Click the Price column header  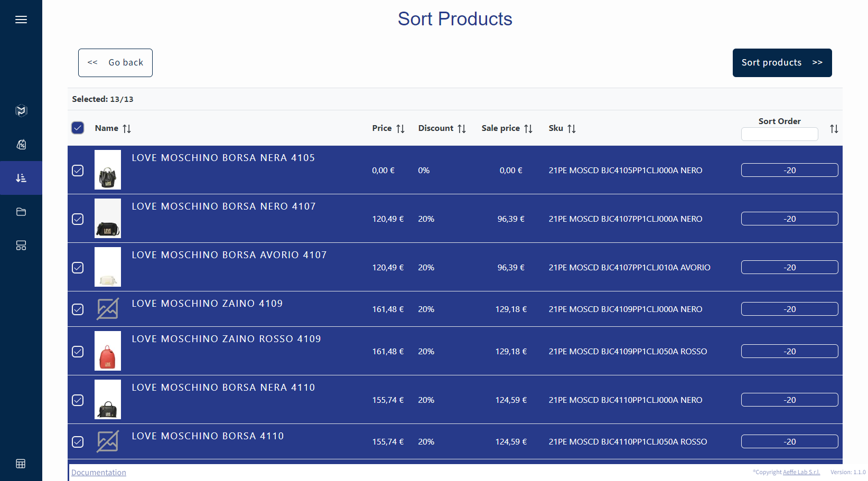[x=382, y=128]
